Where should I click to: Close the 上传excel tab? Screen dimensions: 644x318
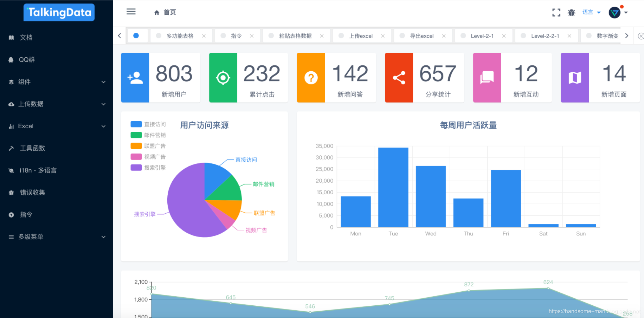[383, 35]
